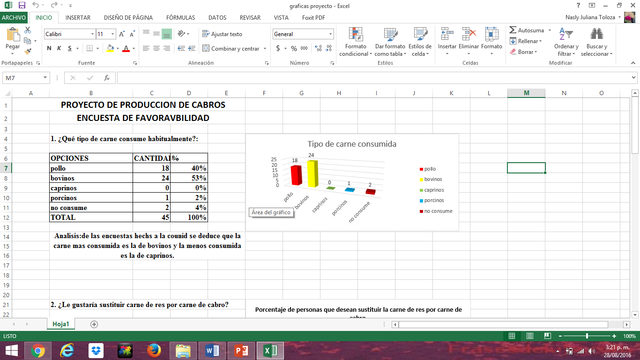Click the Decrease indent icon

pos(181,49)
